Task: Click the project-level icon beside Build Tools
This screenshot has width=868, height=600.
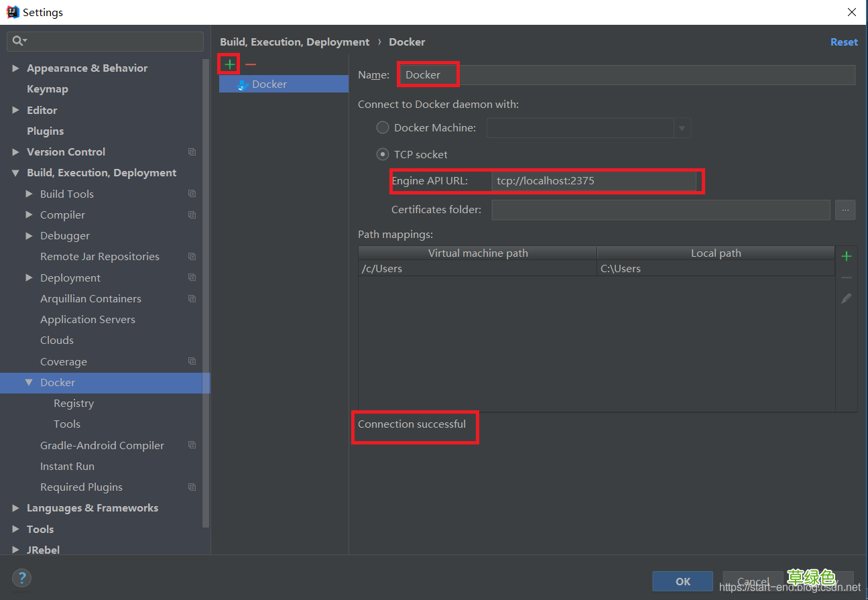Action: tap(192, 194)
